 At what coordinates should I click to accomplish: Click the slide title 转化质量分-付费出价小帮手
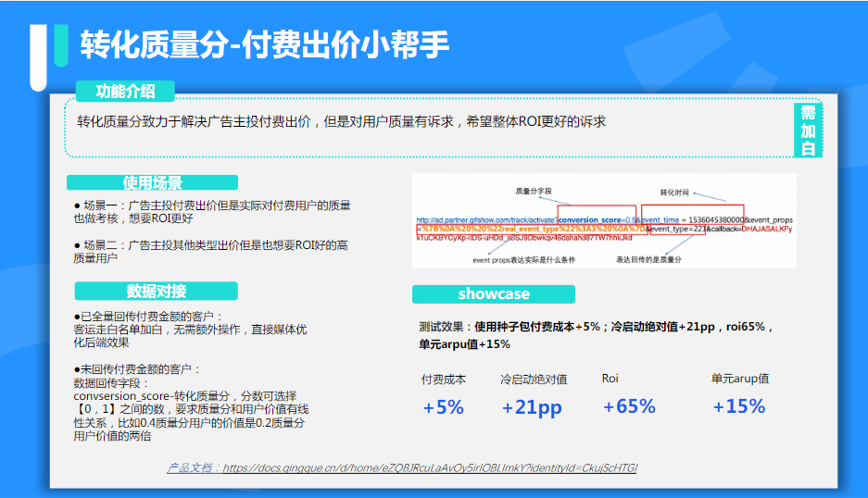[x=265, y=44]
